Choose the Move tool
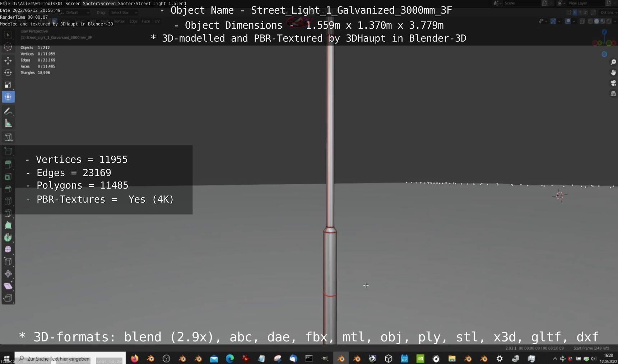618x364 pixels. point(8,60)
